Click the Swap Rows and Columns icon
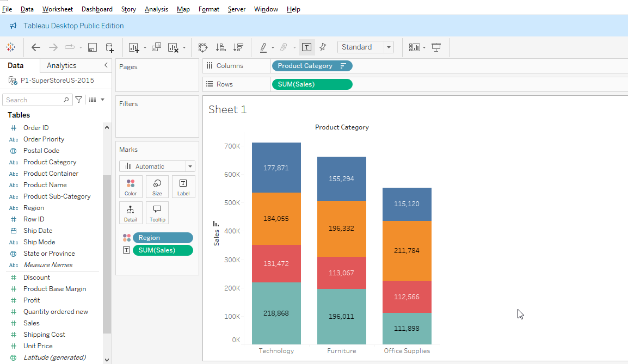This screenshot has width=628, height=364. coord(203,47)
